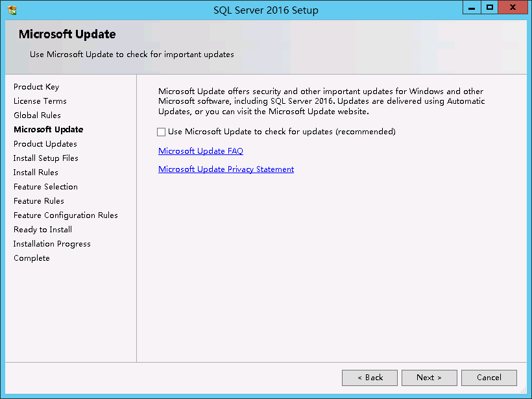Select Installation Progress step

pos(52,243)
